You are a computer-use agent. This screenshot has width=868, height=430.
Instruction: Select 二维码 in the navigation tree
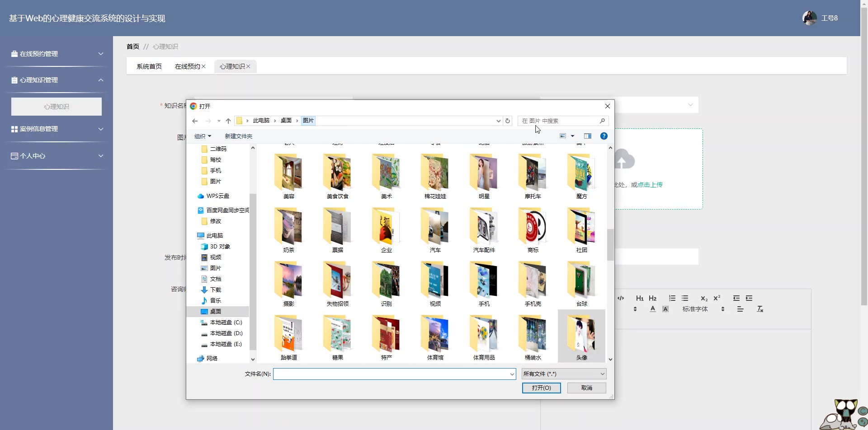pos(218,149)
